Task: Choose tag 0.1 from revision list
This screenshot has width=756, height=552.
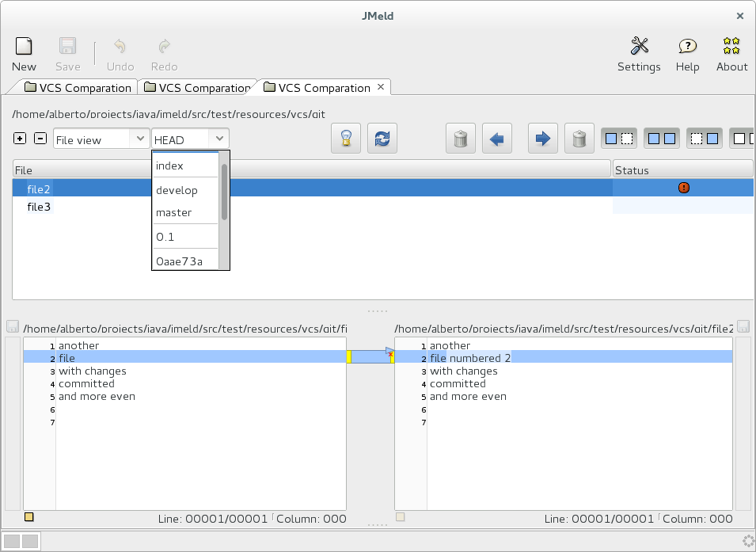Action: click(x=185, y=237)
